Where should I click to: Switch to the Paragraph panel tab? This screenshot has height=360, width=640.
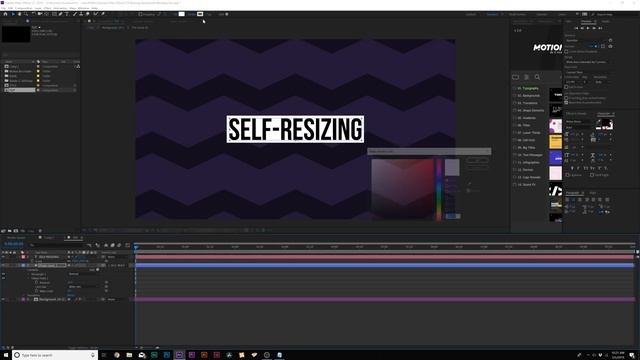[573, 193]
